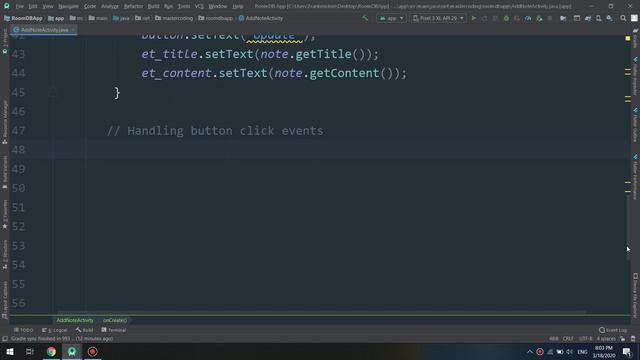Click the Stop app square icon
640x360 pixels.
(550, 18)
